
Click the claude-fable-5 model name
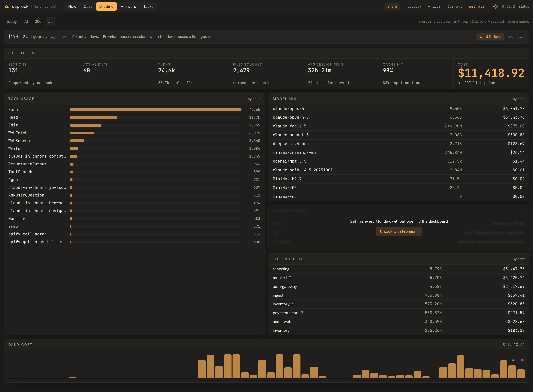[x=289, y=126]
